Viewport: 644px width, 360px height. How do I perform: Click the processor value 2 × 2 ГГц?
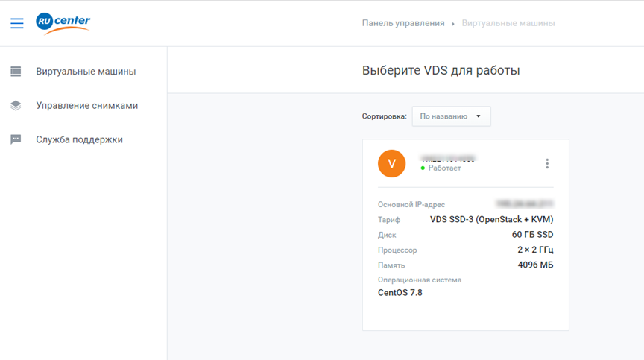click(535, 250)
